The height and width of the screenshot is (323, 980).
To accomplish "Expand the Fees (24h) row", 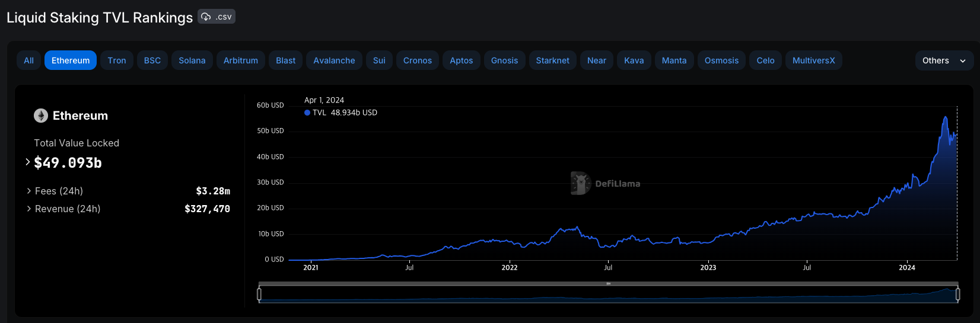I will coord(29,191).
